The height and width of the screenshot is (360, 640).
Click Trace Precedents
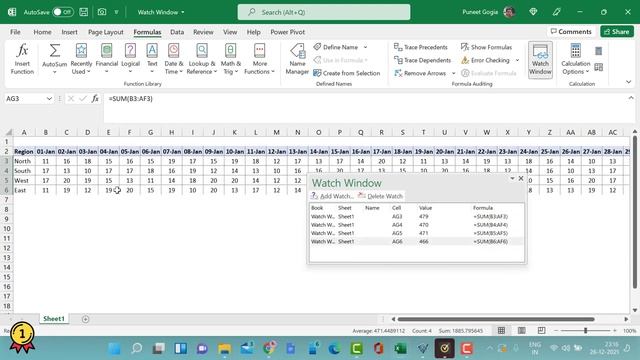pos(421,47)
